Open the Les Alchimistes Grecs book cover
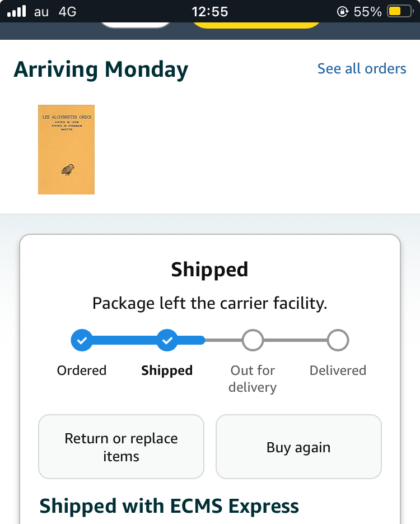 (x=66, y=150)
